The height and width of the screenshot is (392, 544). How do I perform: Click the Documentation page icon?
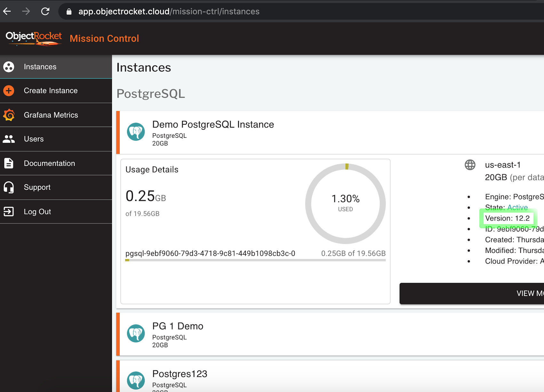(x=9, y=163)
